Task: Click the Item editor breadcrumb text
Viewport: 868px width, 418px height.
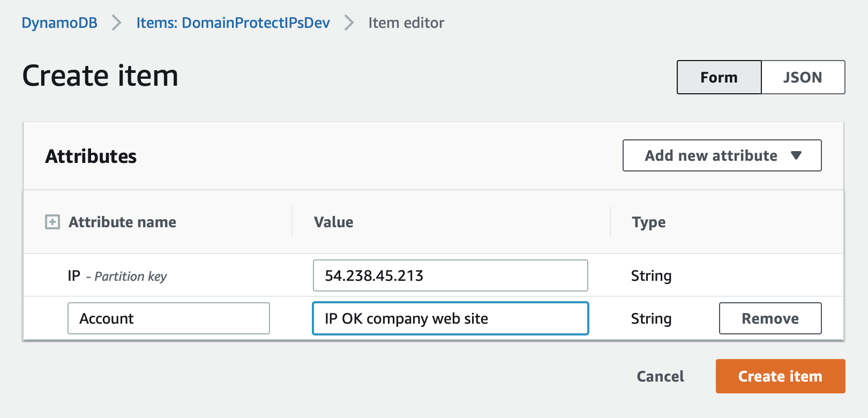Action: 406,23
